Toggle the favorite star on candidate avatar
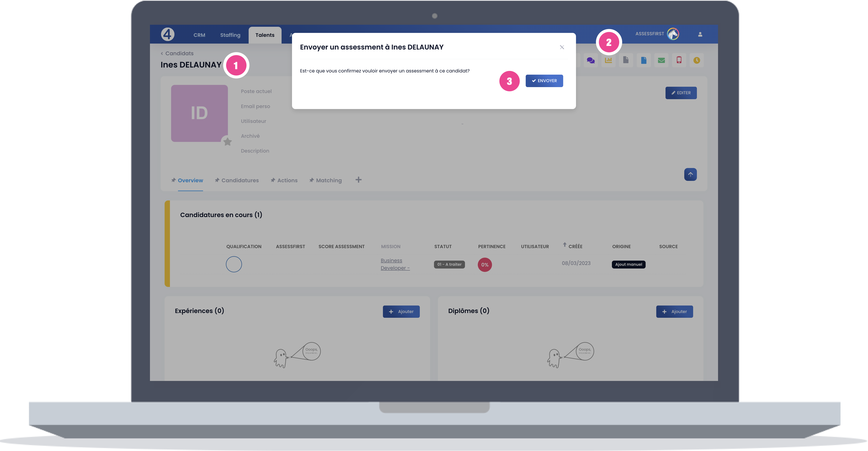The width and height of the screenshot is (868, 451). click(x=228, y=142)
